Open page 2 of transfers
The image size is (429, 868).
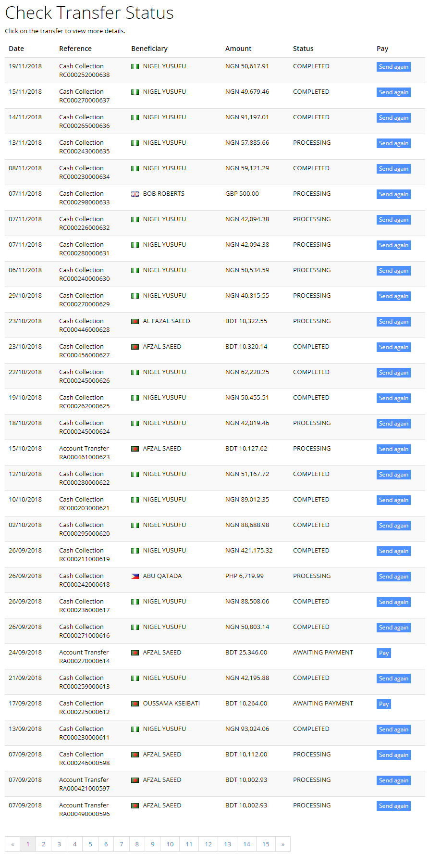pos(43,844)
